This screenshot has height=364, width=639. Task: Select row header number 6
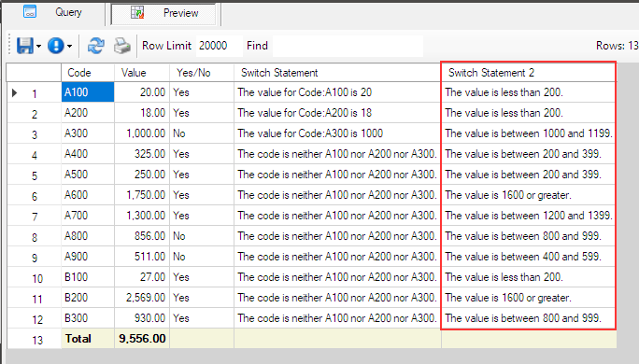coord(35,196)
